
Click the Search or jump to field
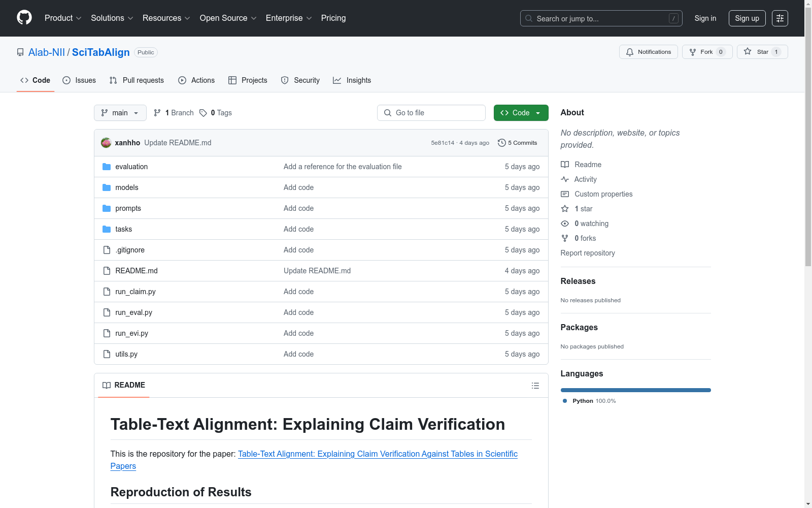601,18
